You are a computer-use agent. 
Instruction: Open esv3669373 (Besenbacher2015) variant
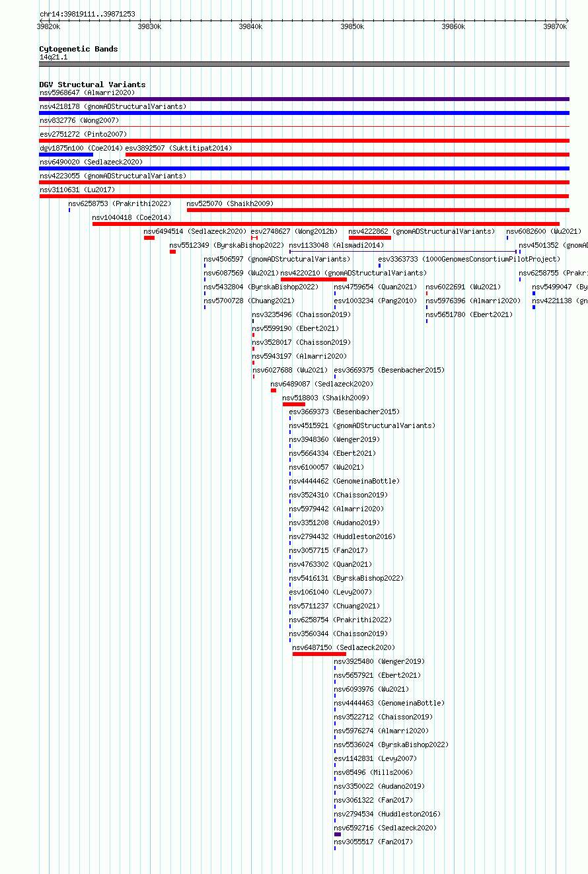(344, 412)
